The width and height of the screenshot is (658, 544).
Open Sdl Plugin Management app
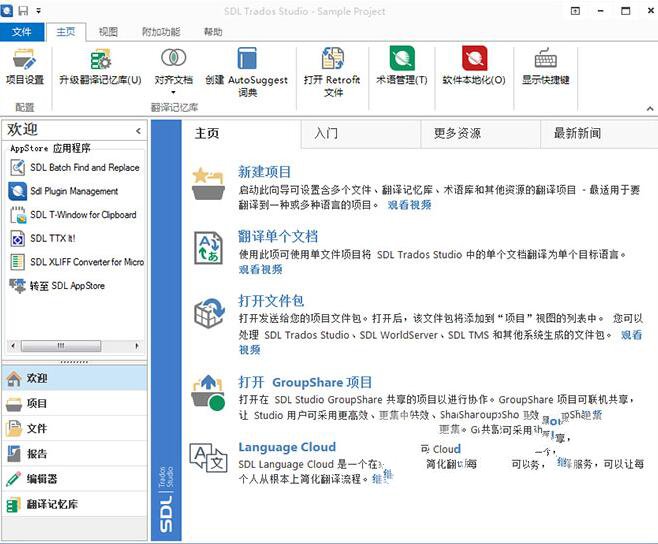[x=64, y=191]
